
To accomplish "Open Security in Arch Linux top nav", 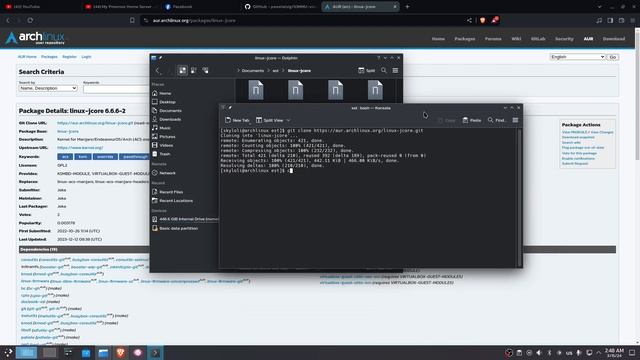I will [x=564, y=39].
